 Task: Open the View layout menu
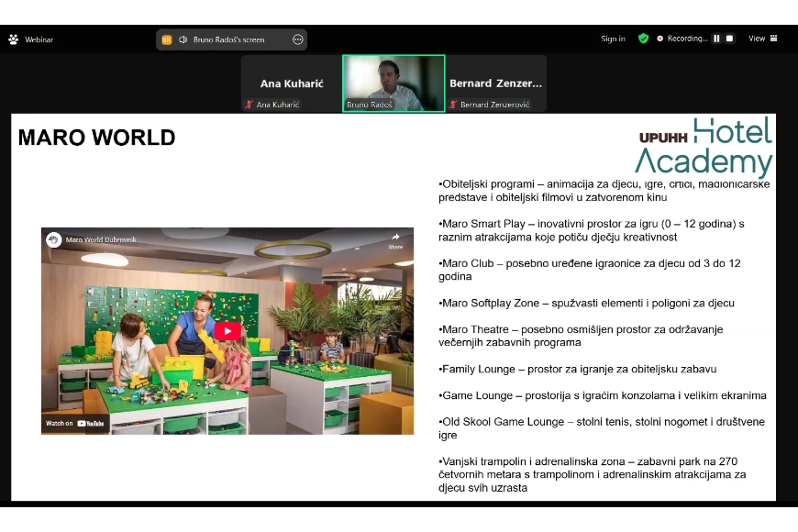pyautogui.click(x=761, y=39)
